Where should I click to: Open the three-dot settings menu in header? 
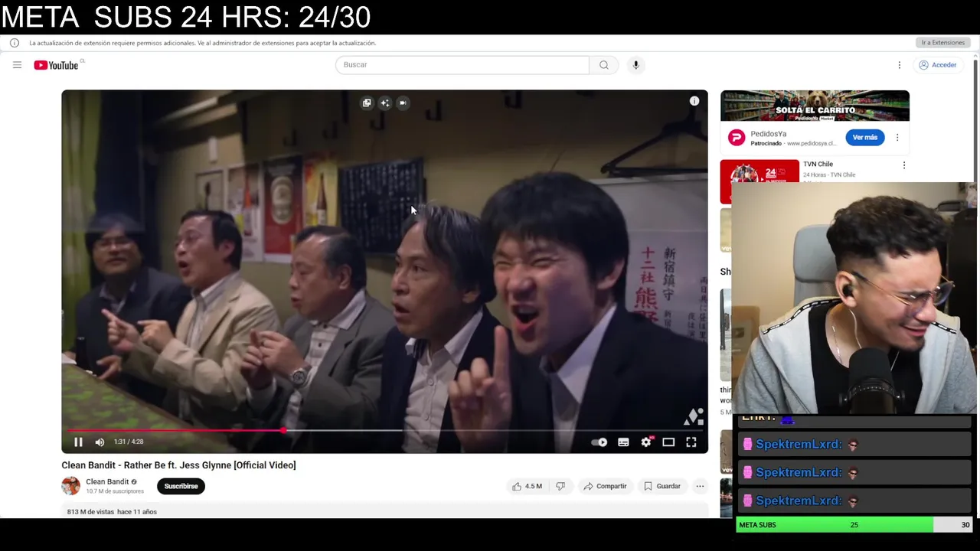[900, 65]
